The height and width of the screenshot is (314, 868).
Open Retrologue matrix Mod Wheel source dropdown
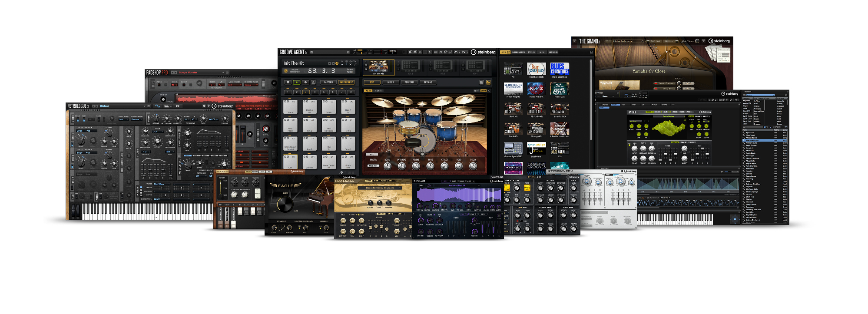point(162,184)
